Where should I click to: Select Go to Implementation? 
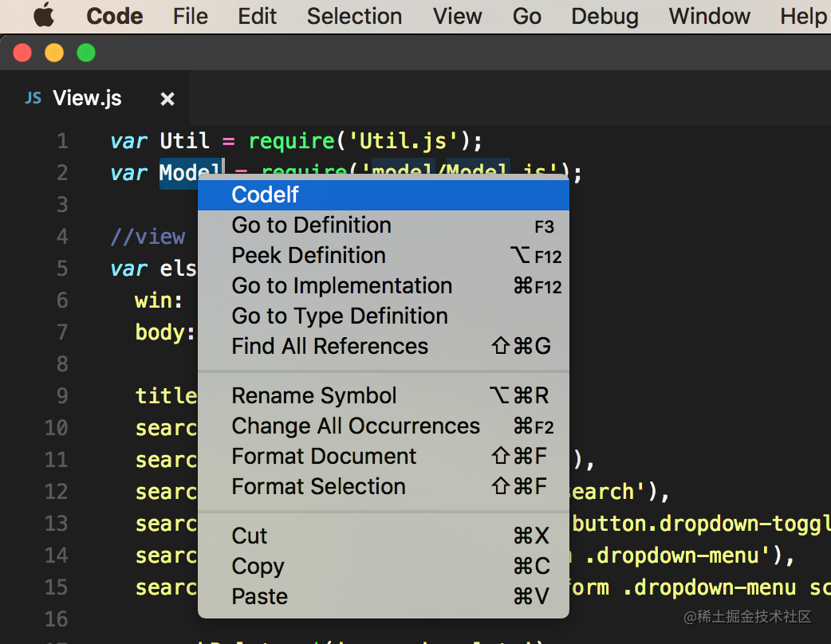click(x=383, y=286)
